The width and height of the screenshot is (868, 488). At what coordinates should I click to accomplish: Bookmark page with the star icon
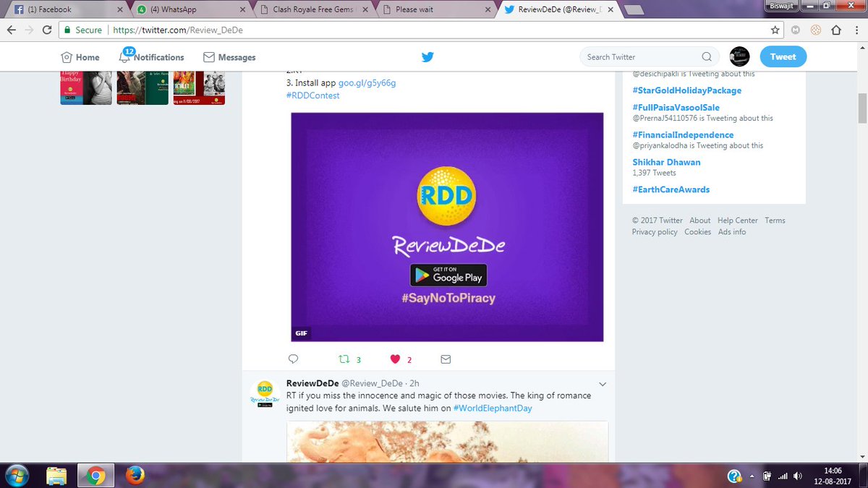(775, 30)
